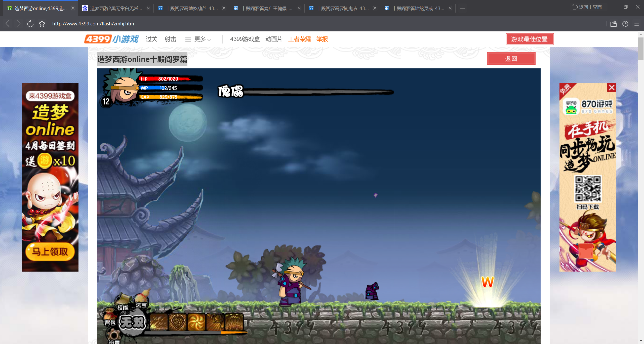Click the 游戏最佳位置 button
Viewport: 644px width, 344px height.
(x=530, y=39)
